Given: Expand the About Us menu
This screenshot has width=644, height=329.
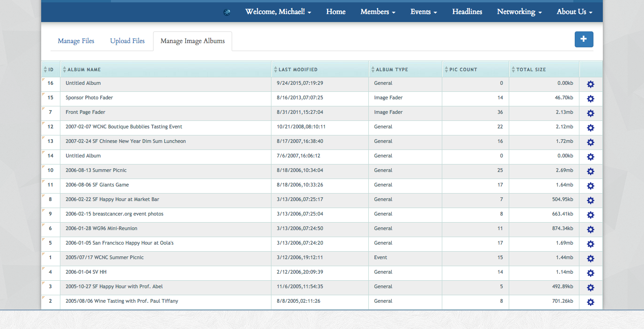Looking at the screenshot, I should click(574, 12).
